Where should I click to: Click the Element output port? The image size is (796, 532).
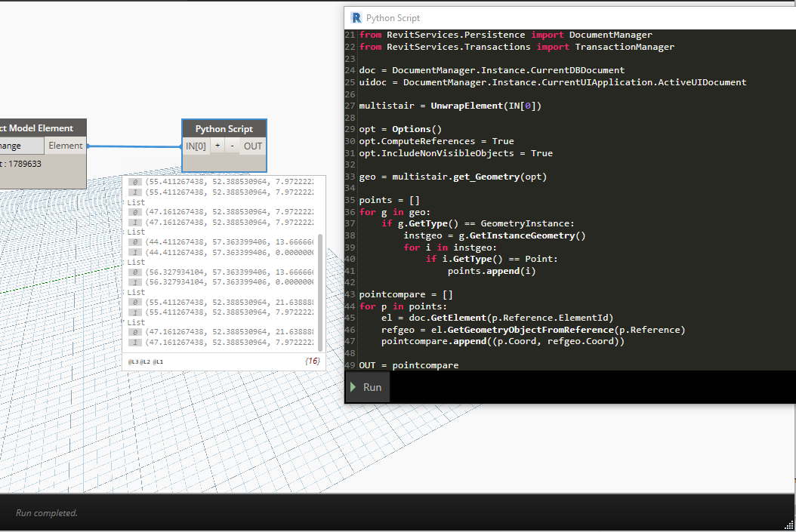coord(66,146)
